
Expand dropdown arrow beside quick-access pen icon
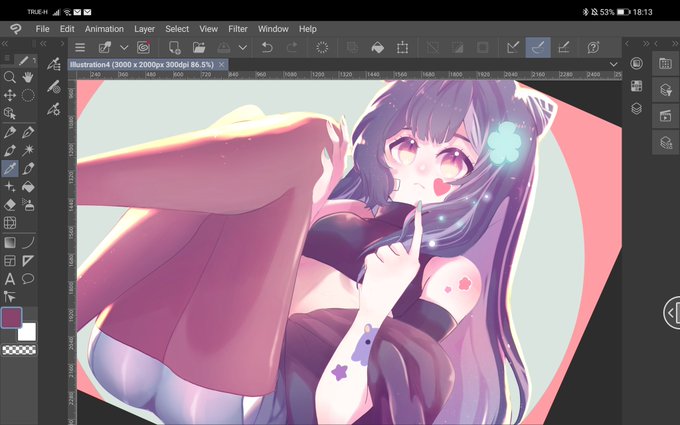(124, 48)
